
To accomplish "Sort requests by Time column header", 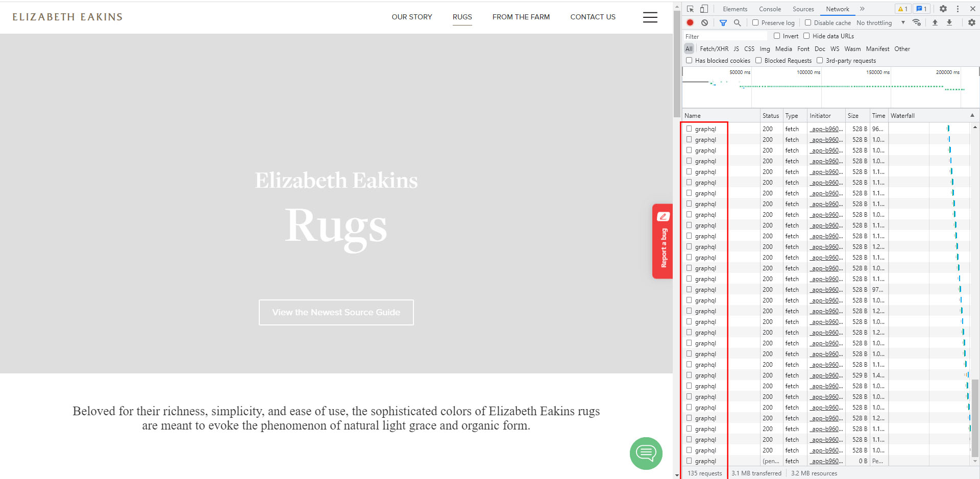I will [x=878, y=116].
